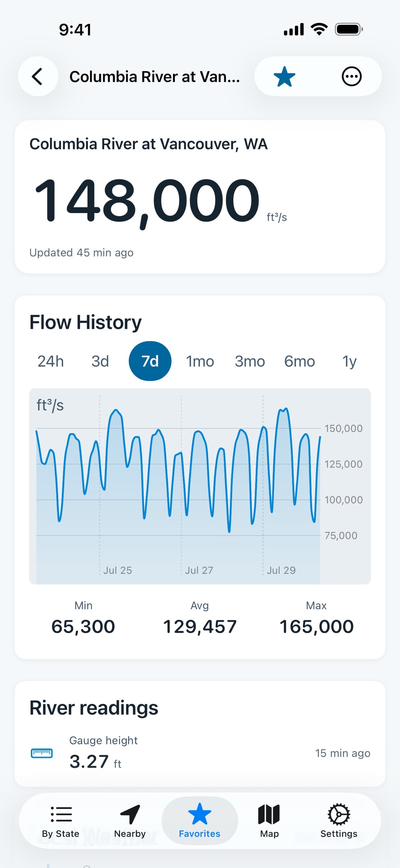Tap the Jul 25 chart date label

117,570
